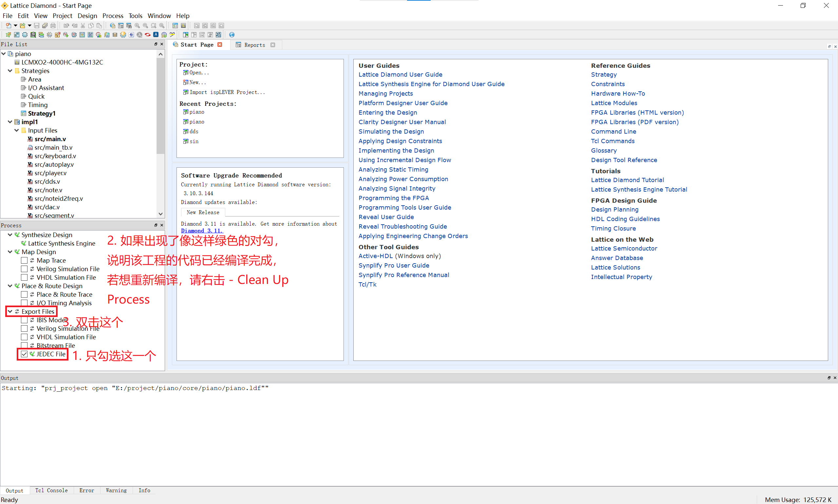Click the blue globe web icon

tap(232, 35)
